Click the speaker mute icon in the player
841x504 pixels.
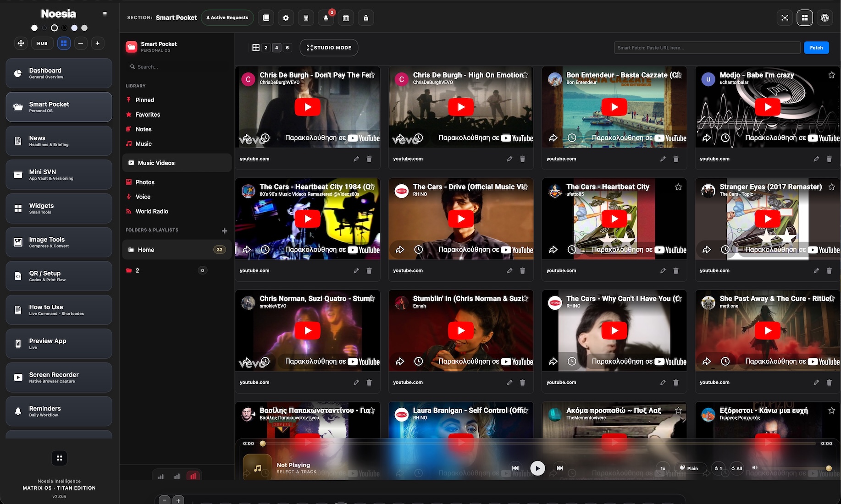pyautogui.click(x=755, y=468)
